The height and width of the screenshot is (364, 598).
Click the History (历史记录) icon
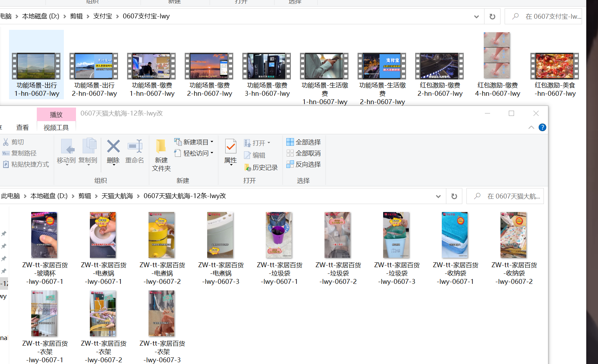pos(247,168)
